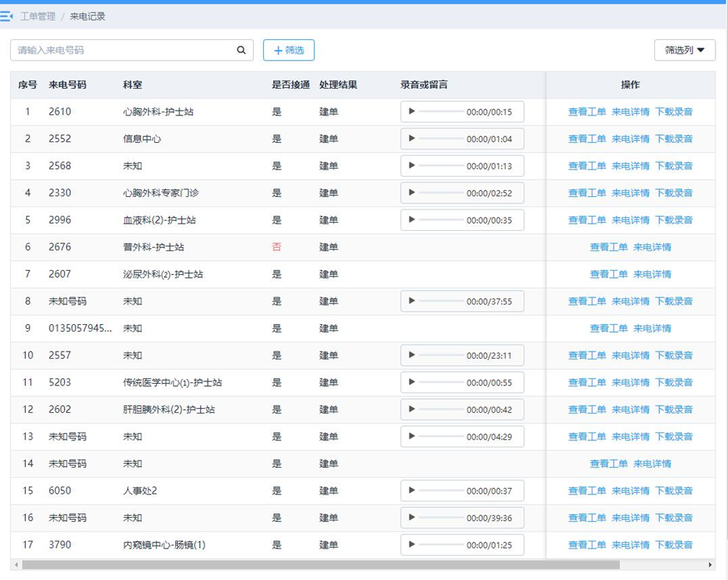Play recording for call 5203
This screenshot has height=580, width=728.
(412, 382)
